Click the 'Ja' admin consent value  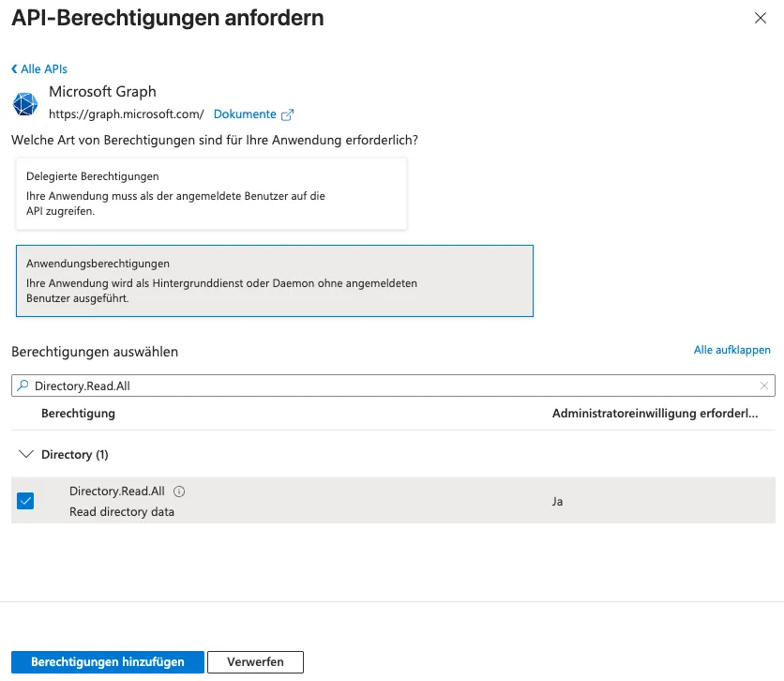pos(557,502)
